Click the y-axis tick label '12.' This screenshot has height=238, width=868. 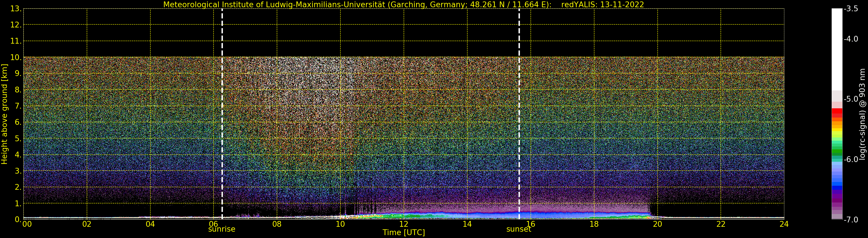(16, 25)
